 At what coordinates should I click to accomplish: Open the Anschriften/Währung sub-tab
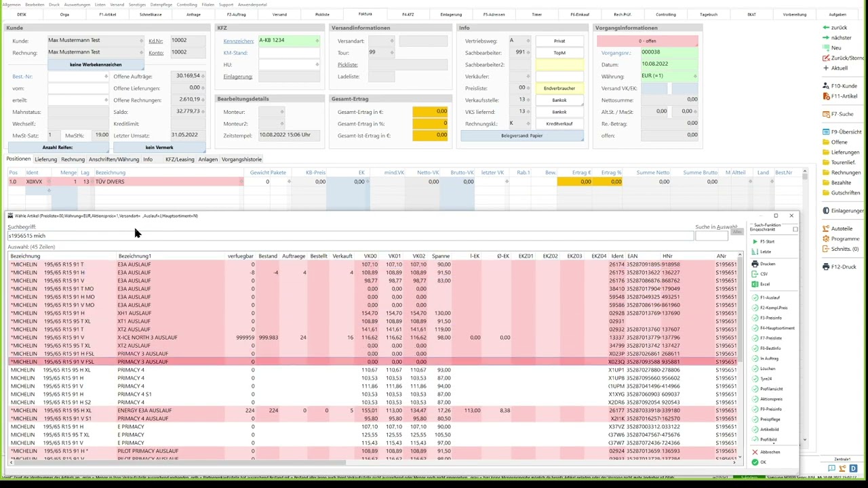[x=114, y=159]
